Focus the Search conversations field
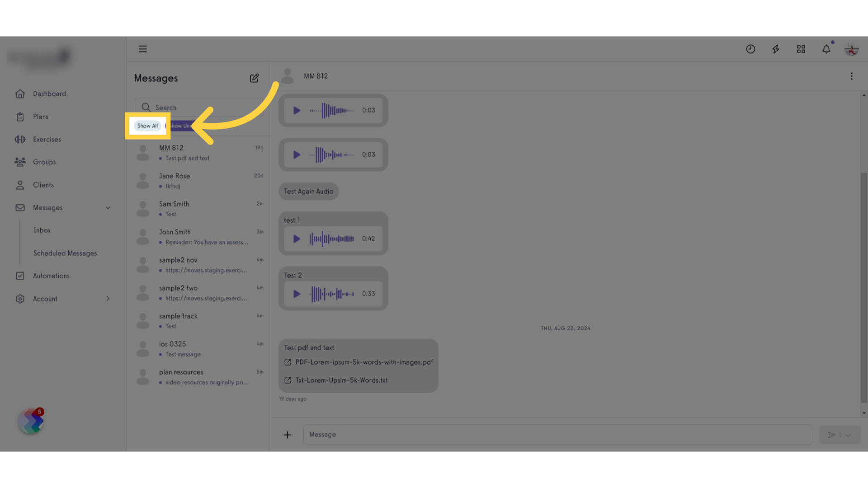This screenshot has height=488, width=868. 199,108
